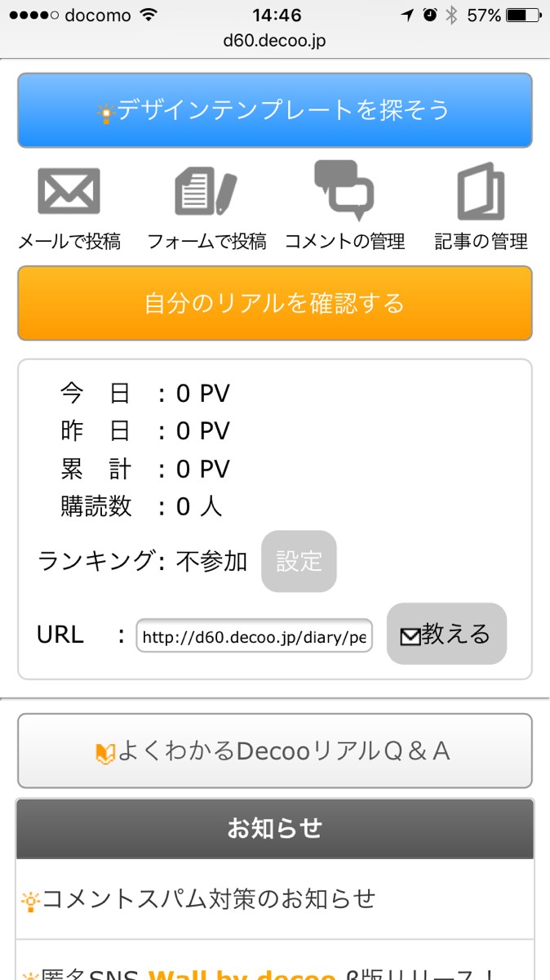Image resolution: width=550 pixels, height=980 pixels.
Task: Select the diary URL text field
Action: tap(254, 636)
